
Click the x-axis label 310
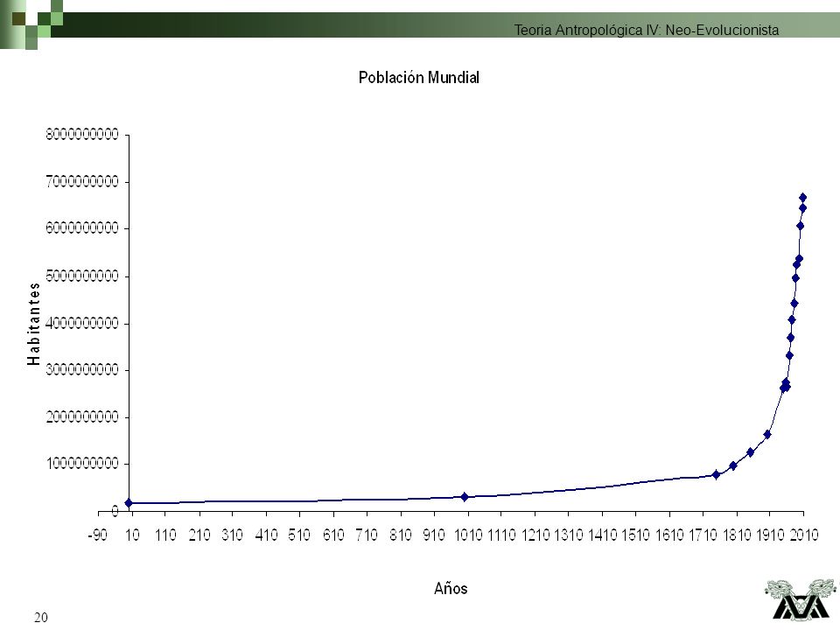[233, 535]
